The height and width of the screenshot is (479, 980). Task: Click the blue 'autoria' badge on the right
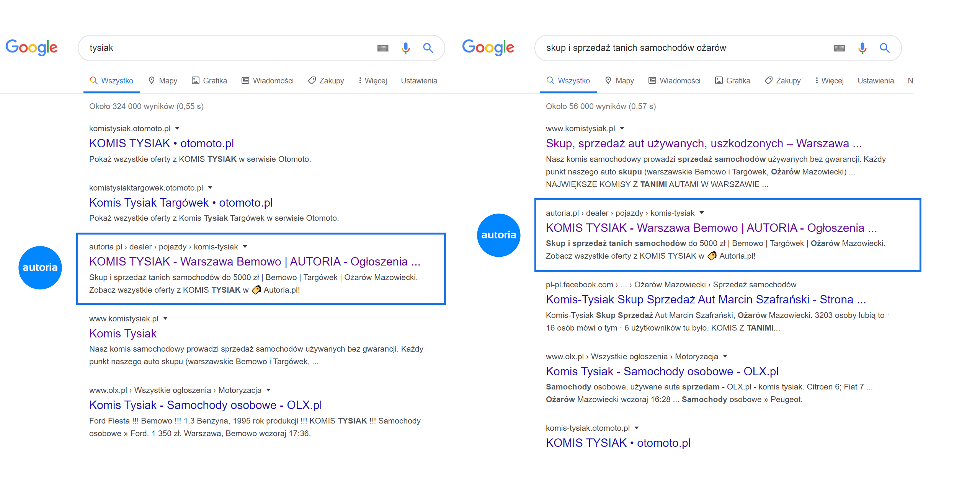coord(498,235)
